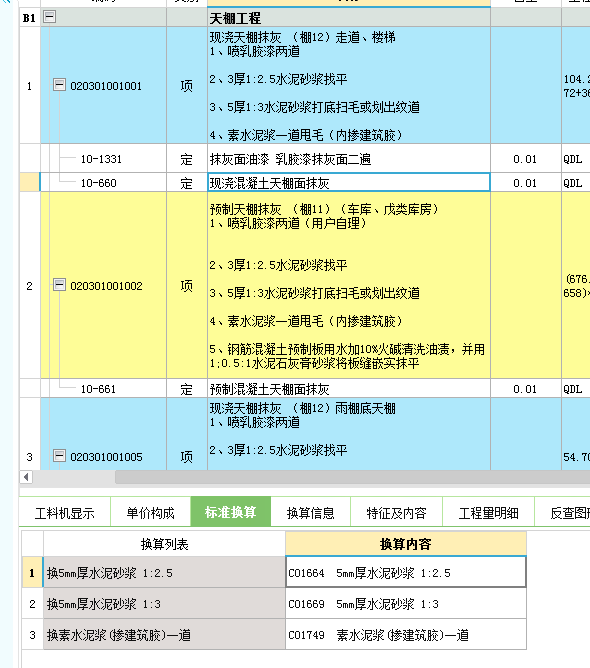The height and width of the screenshot is (668, 590).
Task: Open the 换算信息 tab
Action: (311, 513)
